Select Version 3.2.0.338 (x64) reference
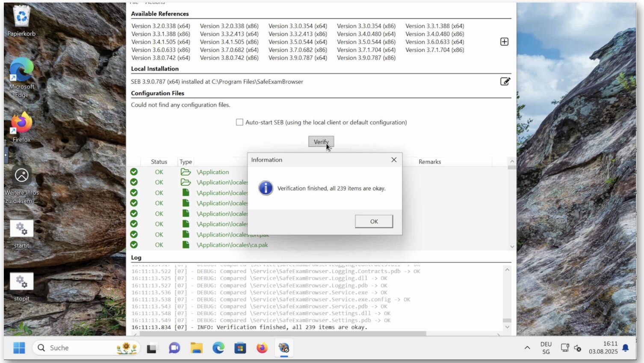This screenshot has width=644, height=363. click(x=161, y=26)
